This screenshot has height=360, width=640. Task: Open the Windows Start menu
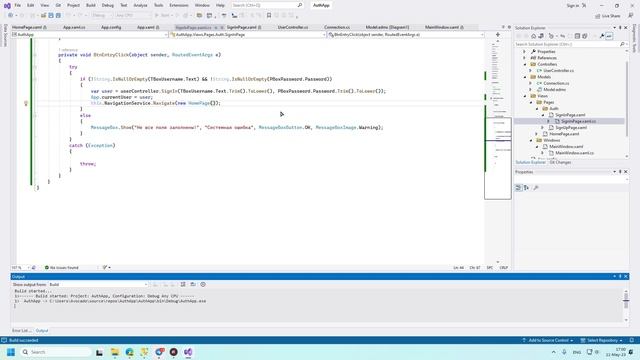11,352
